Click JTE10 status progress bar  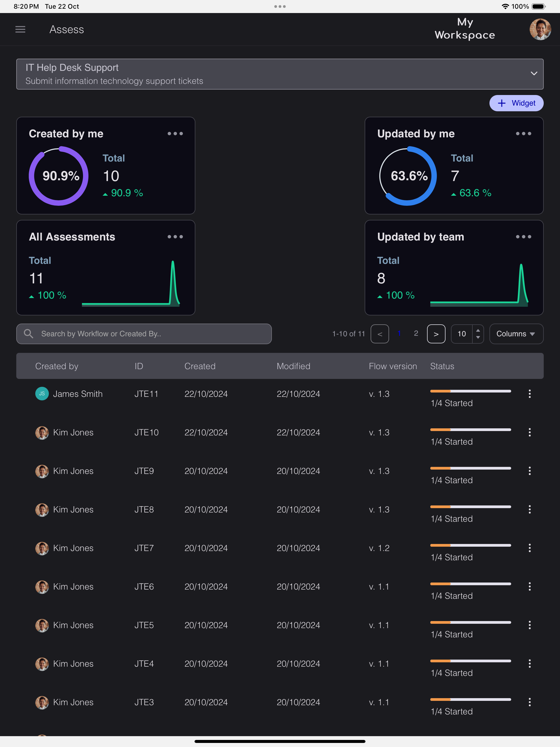point(470,430)
